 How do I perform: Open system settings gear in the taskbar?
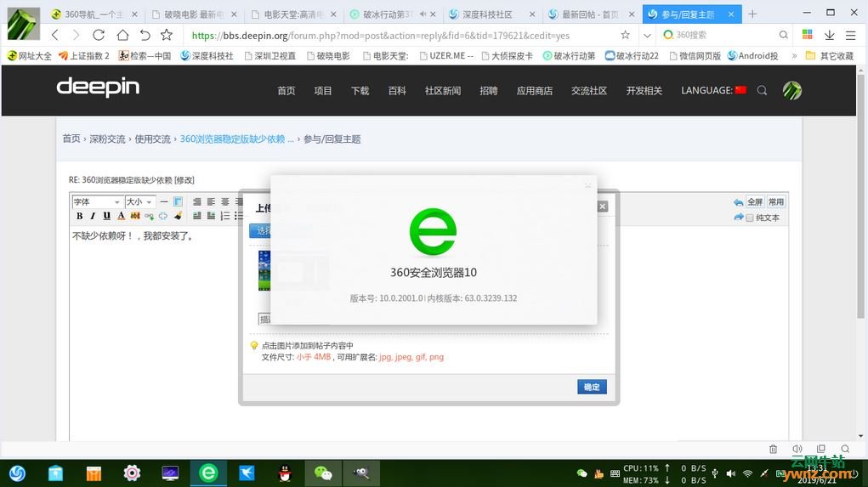pos(132,473)
